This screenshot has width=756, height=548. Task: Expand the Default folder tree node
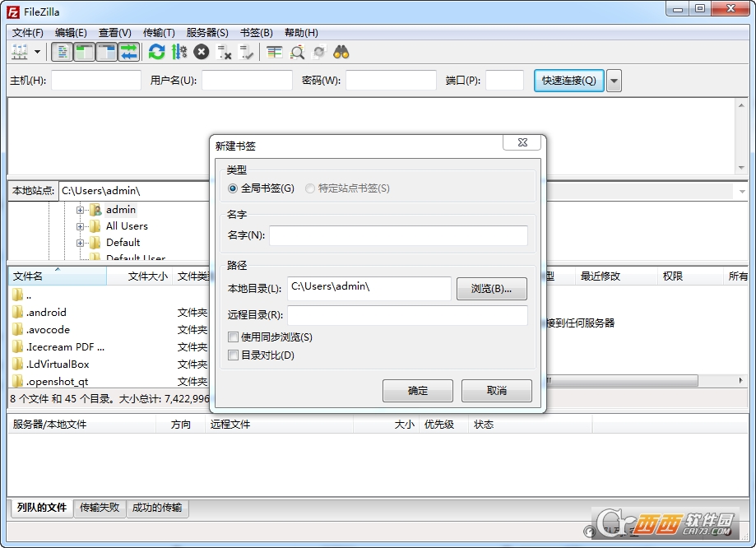pyautogui.click(x=80, y=243)
